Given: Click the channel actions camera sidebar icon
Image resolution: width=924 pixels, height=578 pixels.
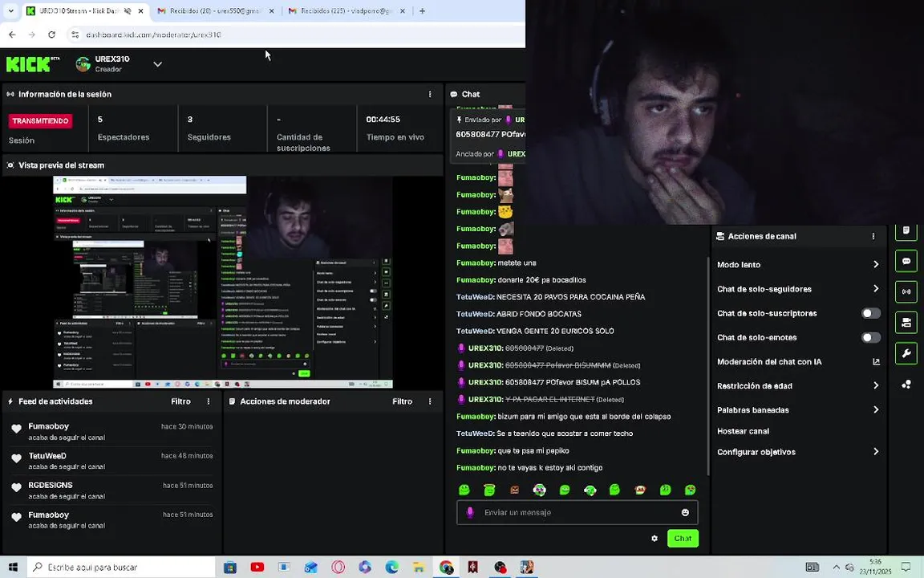Looking at the screenshot, I should click(906, 322).
